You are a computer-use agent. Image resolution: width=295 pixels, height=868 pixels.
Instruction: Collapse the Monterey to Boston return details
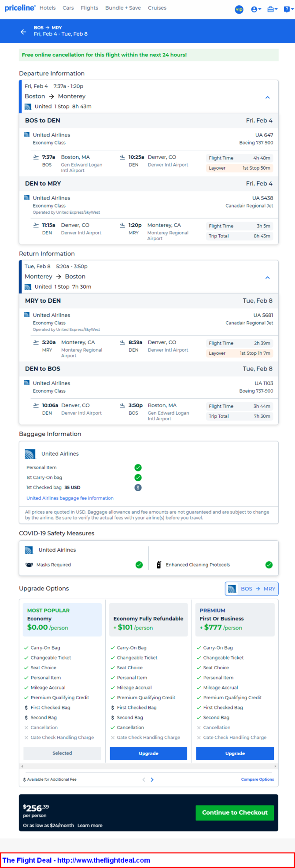267,278
